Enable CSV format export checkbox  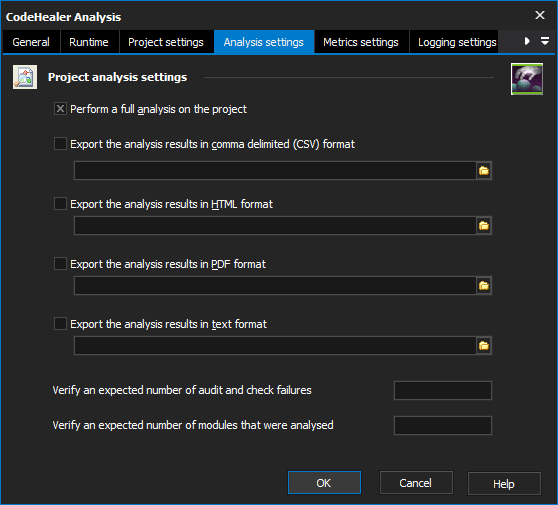tap(60, 144)
